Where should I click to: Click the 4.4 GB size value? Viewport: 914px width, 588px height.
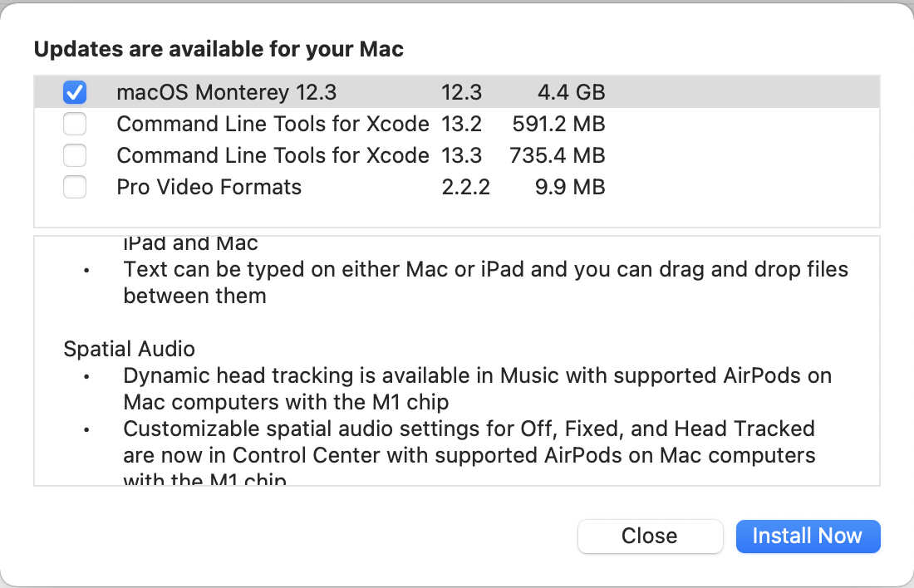click(569, 92)
